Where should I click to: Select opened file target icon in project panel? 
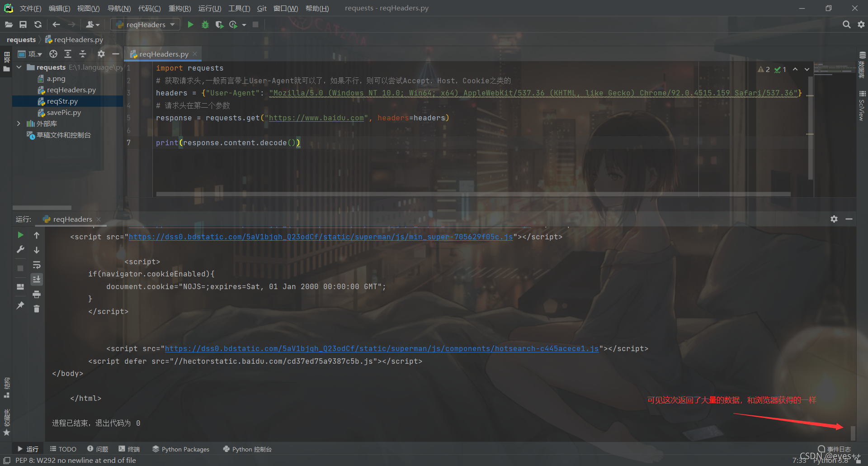(53, 54)
